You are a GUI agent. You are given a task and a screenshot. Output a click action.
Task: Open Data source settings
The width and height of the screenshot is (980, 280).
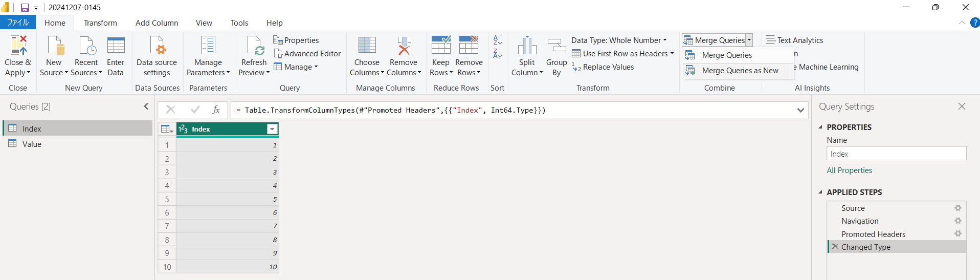click(157, 56)
